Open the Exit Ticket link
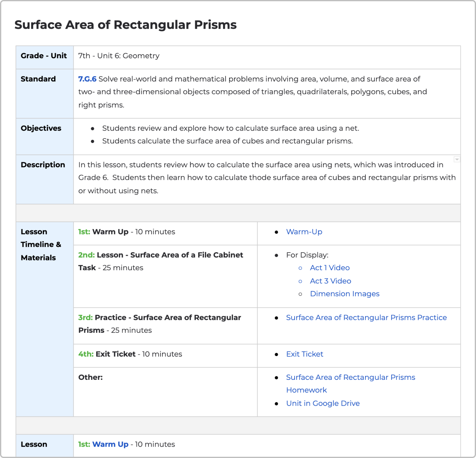The image size is (476, 458). 305,354
